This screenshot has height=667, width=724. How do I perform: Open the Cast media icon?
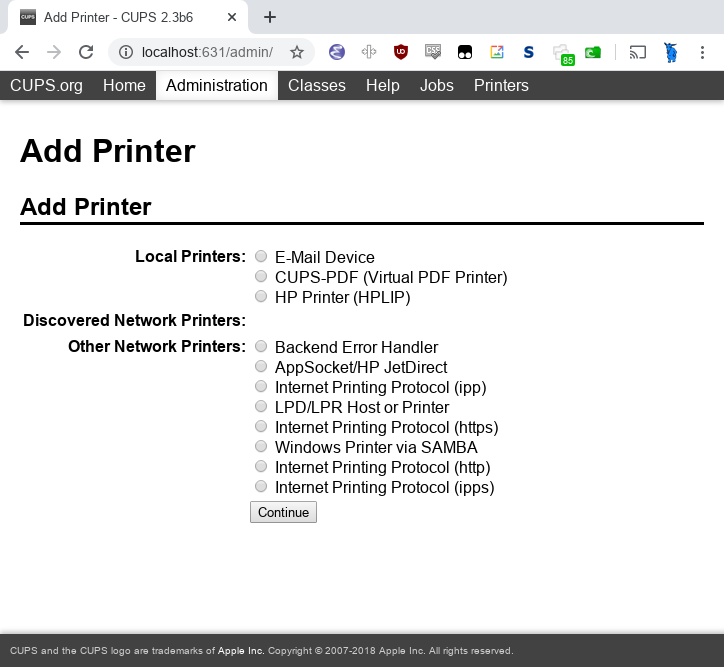click(x=638, y=52)
